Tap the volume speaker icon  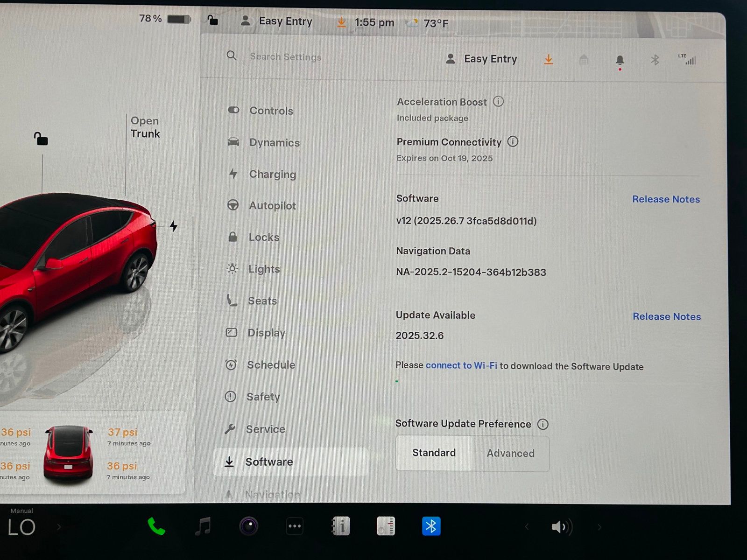(x=560, y=527)
